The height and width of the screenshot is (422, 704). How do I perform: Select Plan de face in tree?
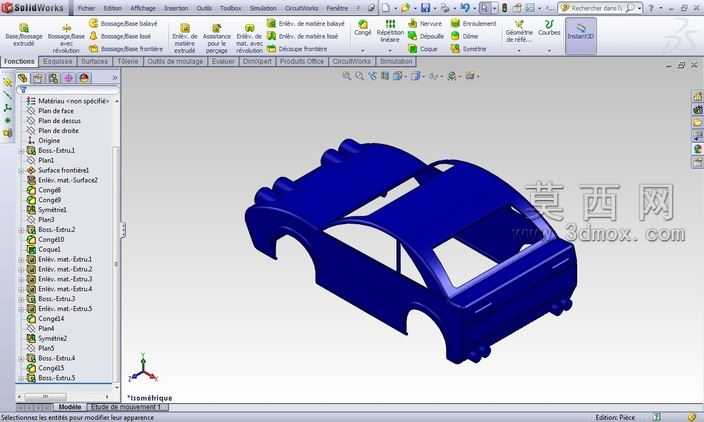click(x=56, y=111)
